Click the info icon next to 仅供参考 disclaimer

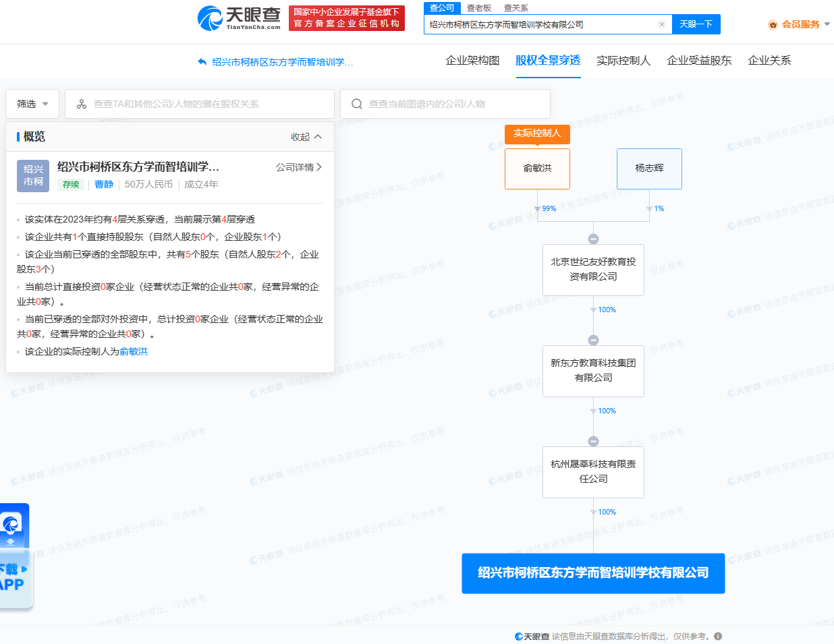pos(718,636)
